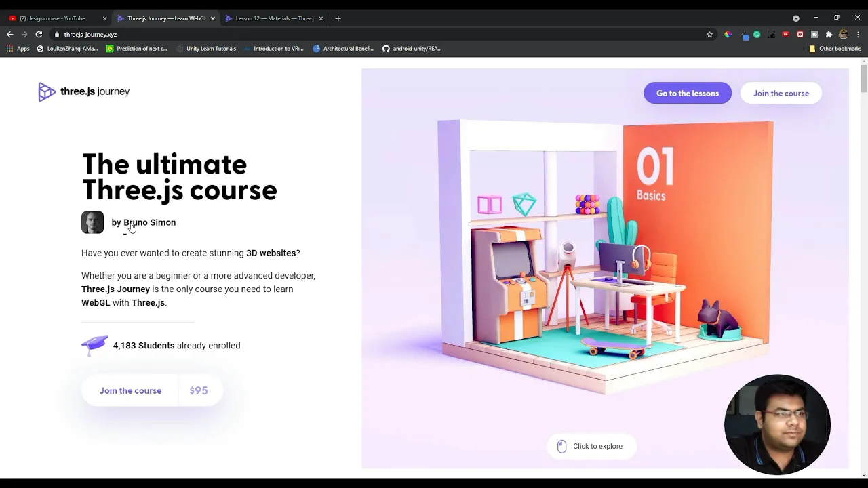This screenshot has height=488, width=868.
Task: Click the graduation cap icon
Action: (95, 345)
